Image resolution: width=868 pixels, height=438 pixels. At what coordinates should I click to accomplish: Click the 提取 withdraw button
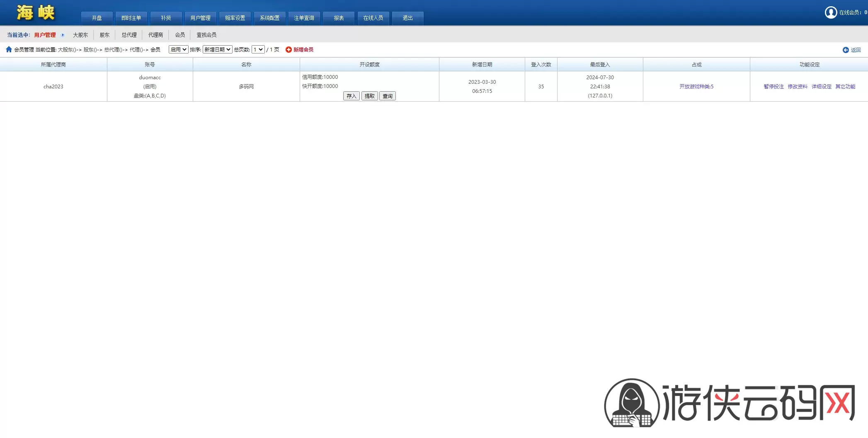coord(370,96)
